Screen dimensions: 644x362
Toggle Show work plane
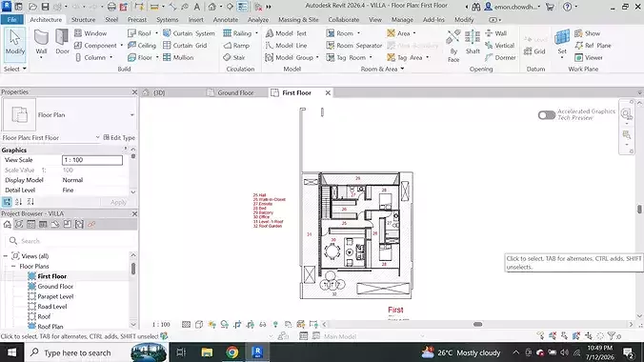click(588, 33)
